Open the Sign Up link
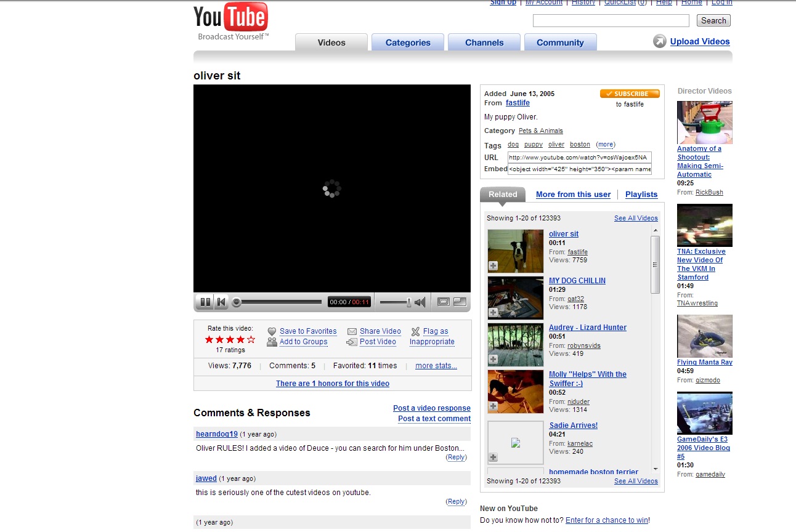This screenshot has height=532, width=796. 503,2
